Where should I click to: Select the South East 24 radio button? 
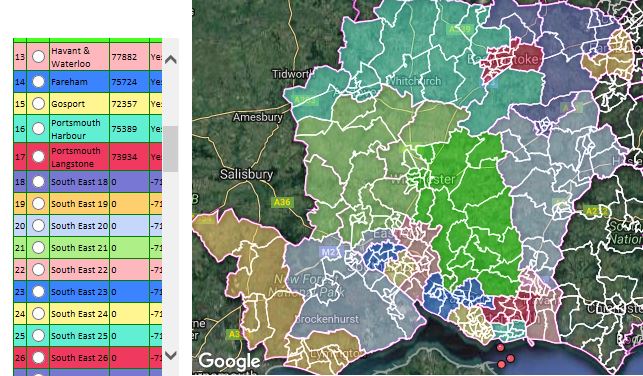(x=38, y=314)
